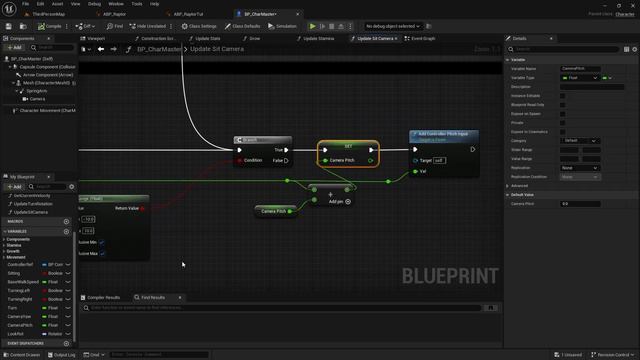Open Details panel settings gear

click(x=635, y=49)
